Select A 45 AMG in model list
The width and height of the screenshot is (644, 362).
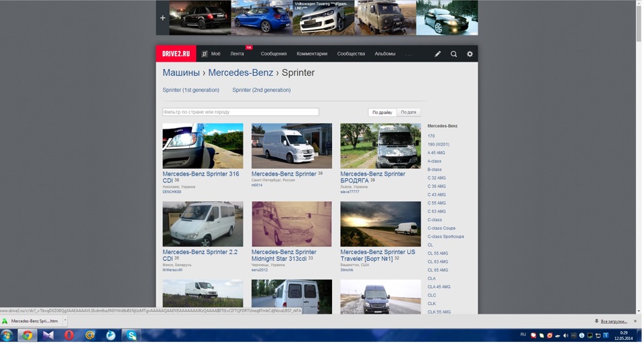(436, 153)
